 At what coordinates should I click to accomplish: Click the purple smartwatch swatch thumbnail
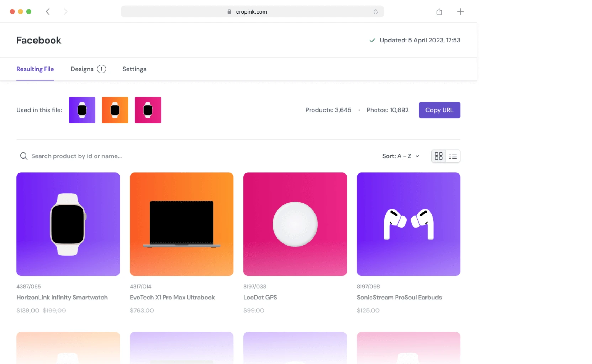pos(82,110)
